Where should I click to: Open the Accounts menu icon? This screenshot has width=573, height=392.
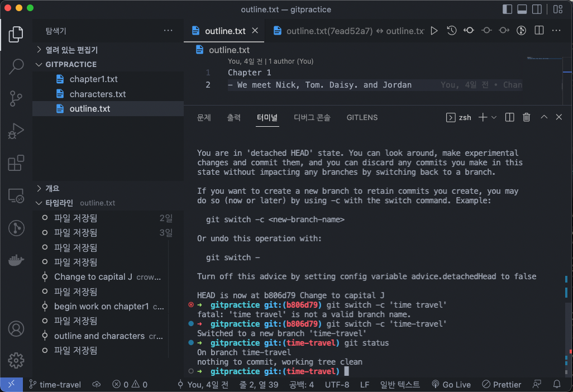click(x=16, y=329)
